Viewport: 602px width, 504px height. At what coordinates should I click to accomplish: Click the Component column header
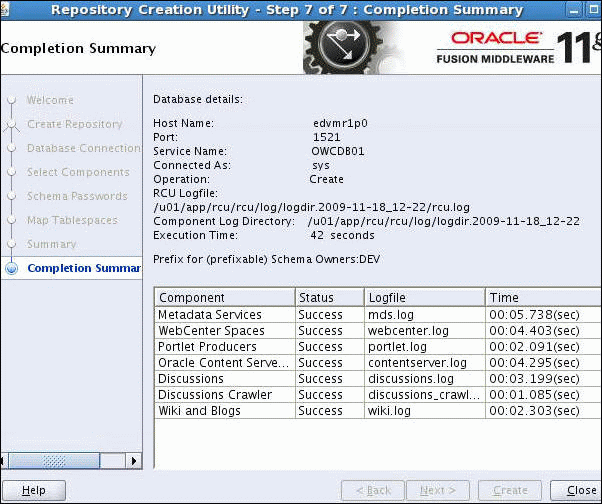225,297
